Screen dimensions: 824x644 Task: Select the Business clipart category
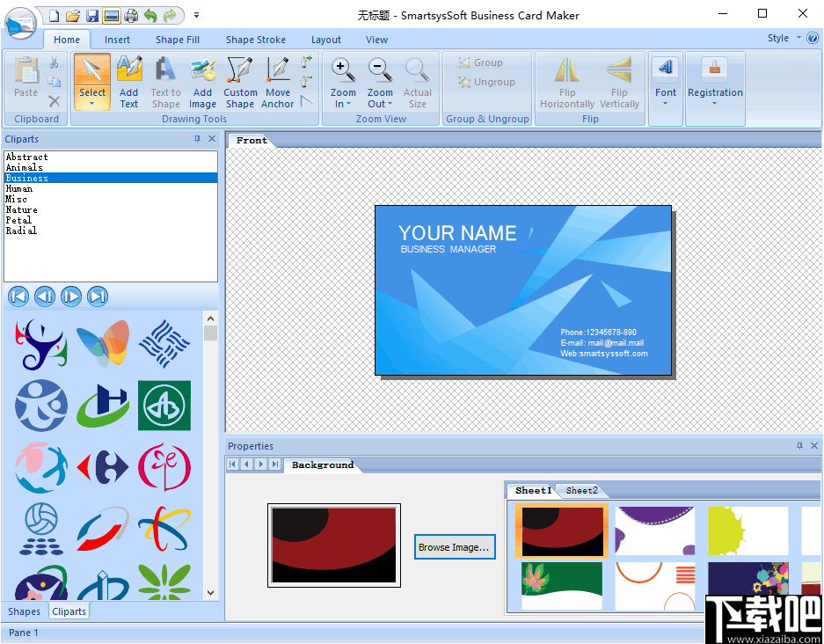pos(28,178)
